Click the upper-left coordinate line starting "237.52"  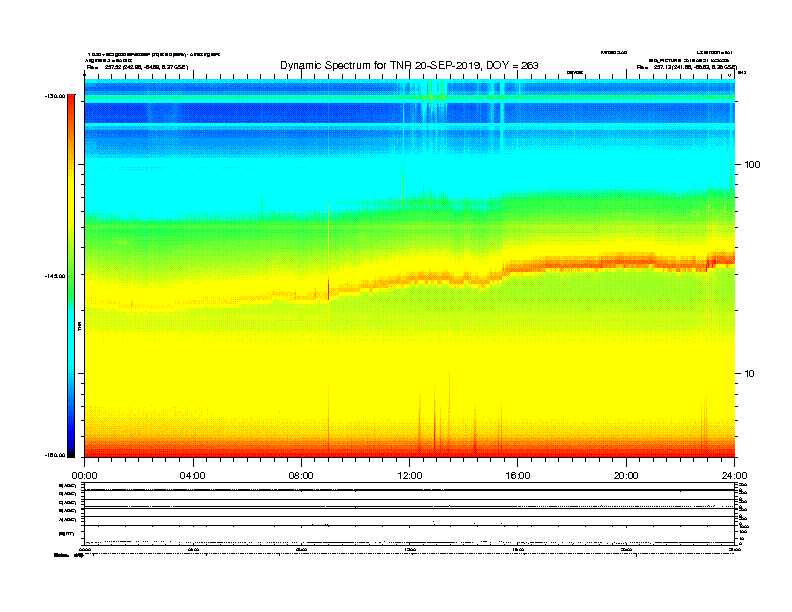[146, 67]
